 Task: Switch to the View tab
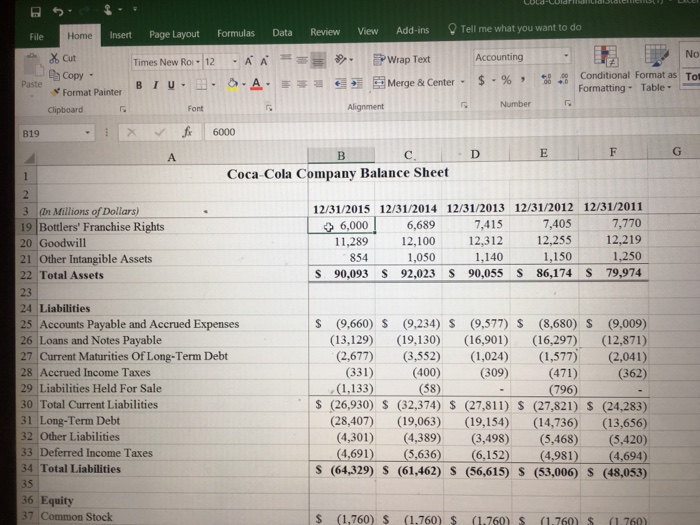point(367,31)
